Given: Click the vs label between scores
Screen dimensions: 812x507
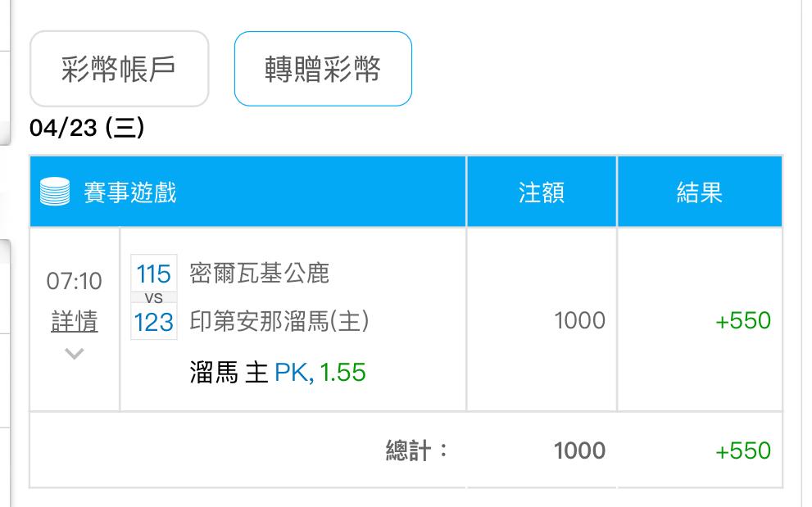Looking at the screenshot, I should [x=154, y=298].
